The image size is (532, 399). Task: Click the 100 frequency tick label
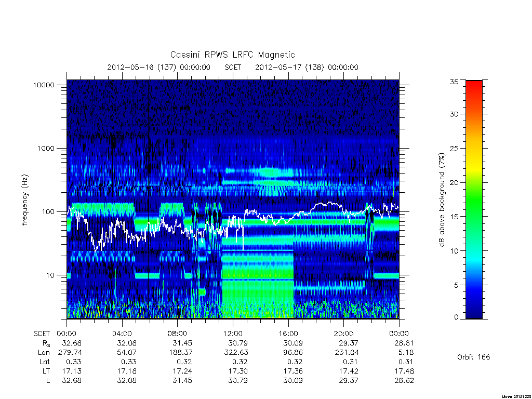click(48, 212)
